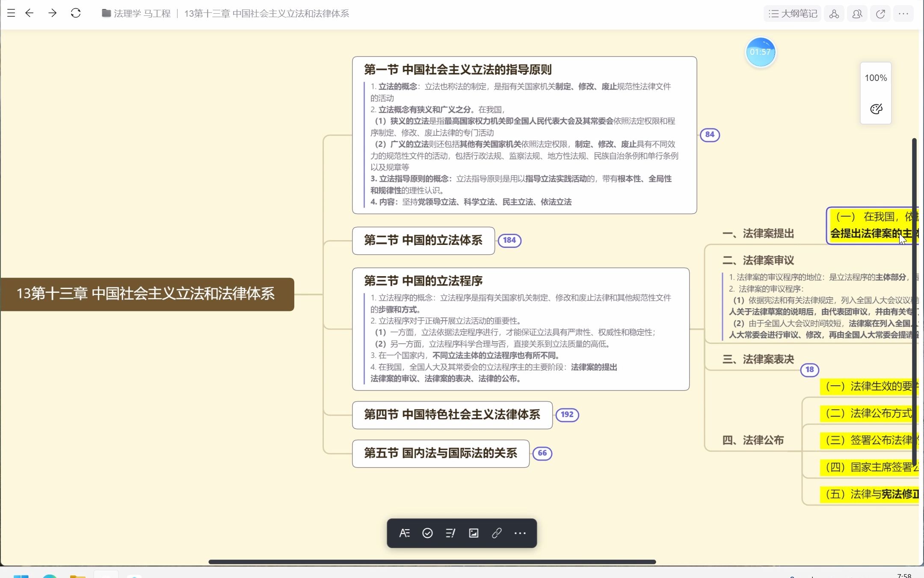The width and height of the screenshot is (924, 578).
Task: Select highlighted node (一)法律生效的要
Action: click(x=870, y=387)
